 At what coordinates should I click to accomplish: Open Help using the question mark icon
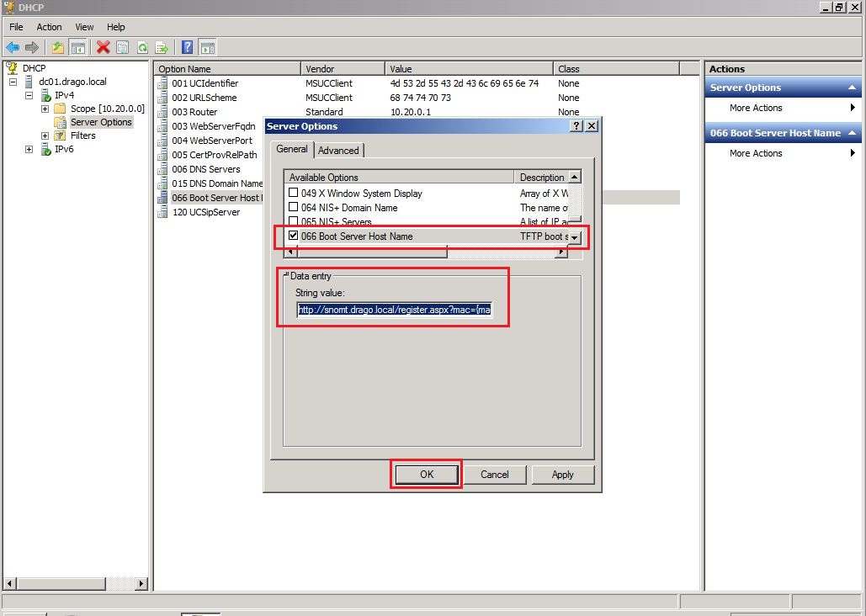point(185,47)
